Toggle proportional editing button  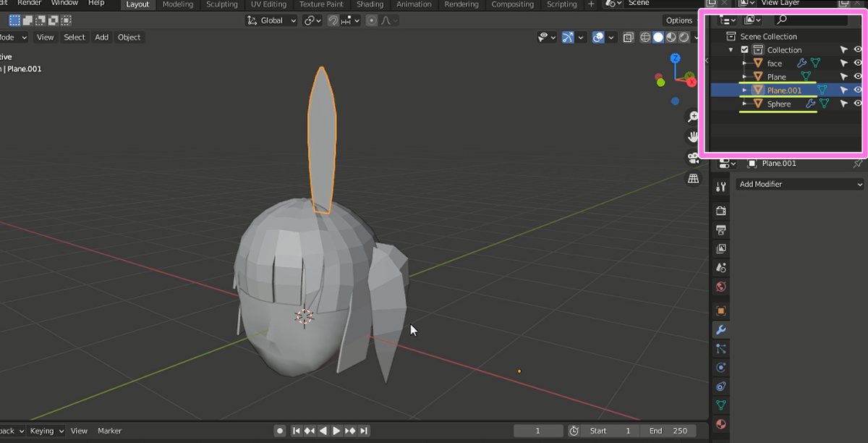371,20
